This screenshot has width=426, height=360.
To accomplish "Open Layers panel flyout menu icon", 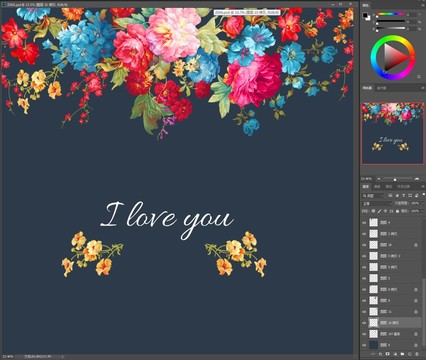I will 423,186.
